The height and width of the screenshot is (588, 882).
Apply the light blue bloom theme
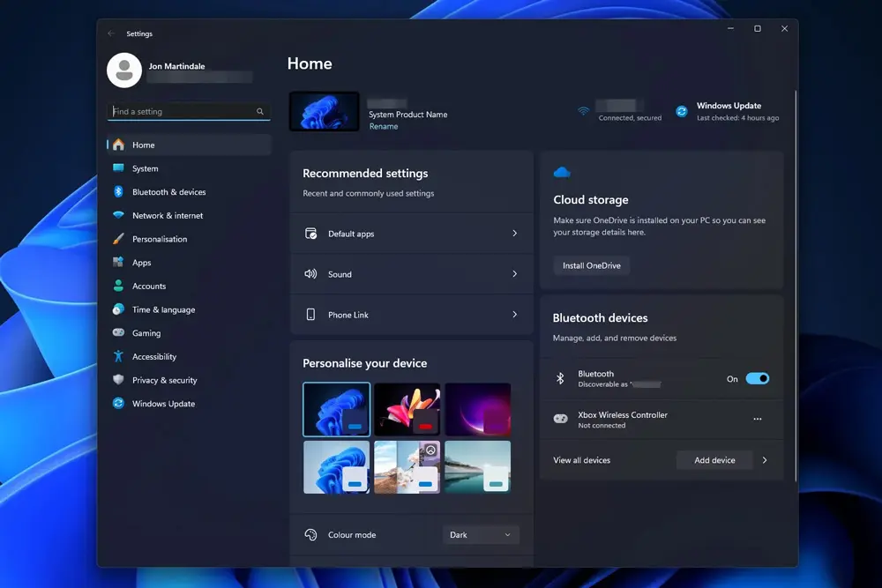pos(336,467)
